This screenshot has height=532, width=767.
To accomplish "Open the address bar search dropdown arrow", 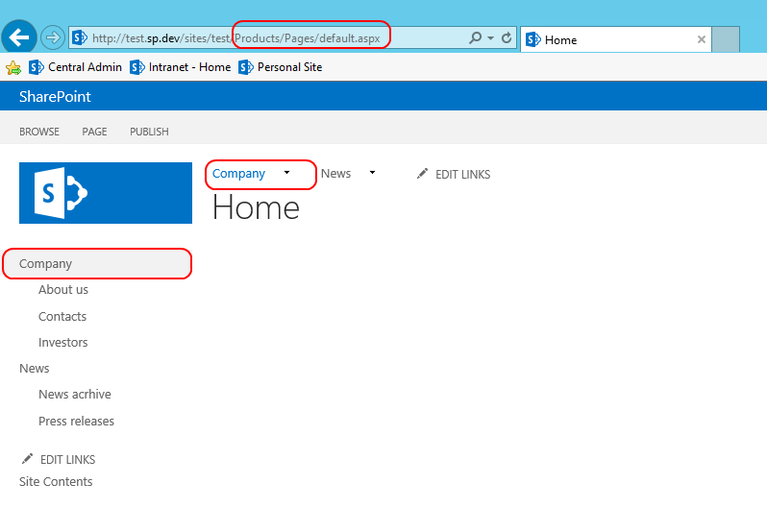I will click(x=490, y=37).
